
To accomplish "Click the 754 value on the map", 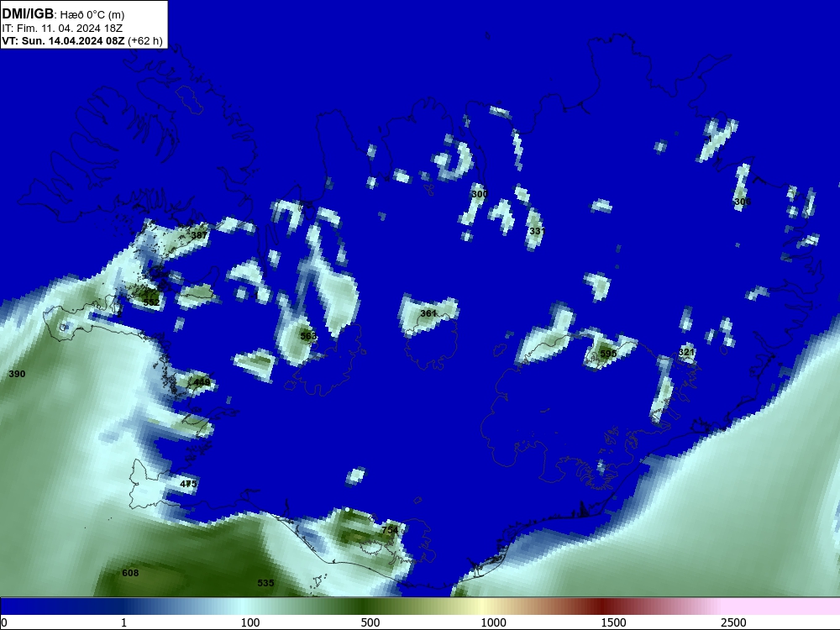I will pos(390,530).
